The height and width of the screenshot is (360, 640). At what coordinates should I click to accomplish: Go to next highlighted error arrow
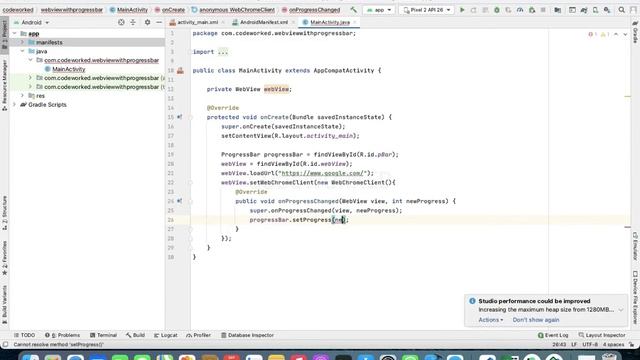coord(625,34)
